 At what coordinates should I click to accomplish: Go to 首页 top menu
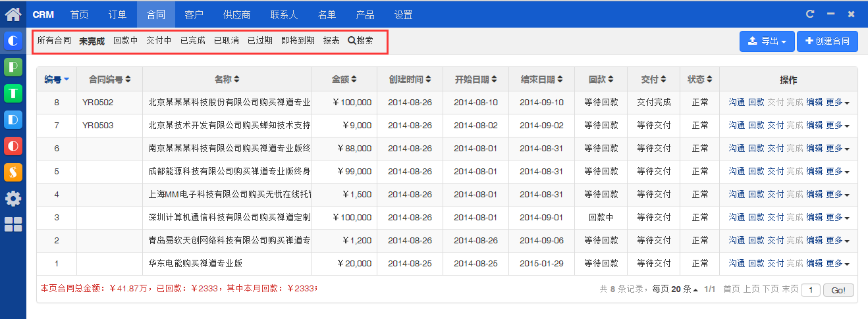coord(80,14)
